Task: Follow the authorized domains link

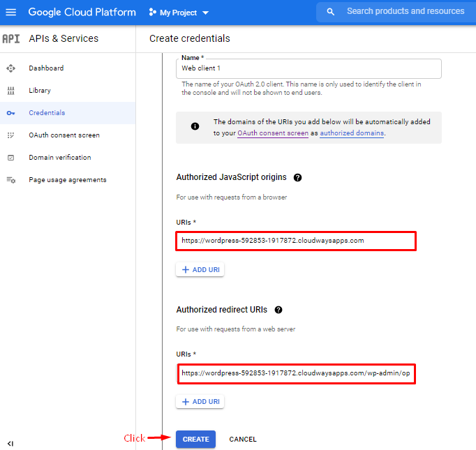Action: coord(352,133)
